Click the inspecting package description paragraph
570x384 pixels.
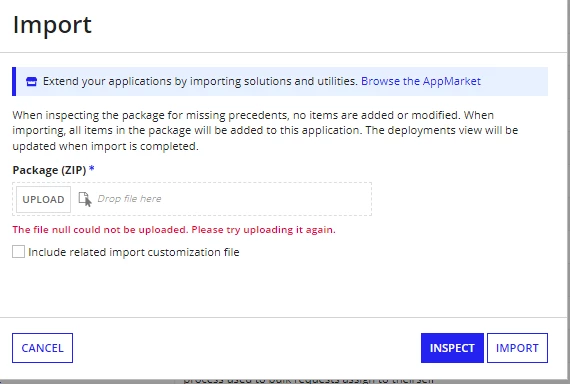[x=265, y=131]
